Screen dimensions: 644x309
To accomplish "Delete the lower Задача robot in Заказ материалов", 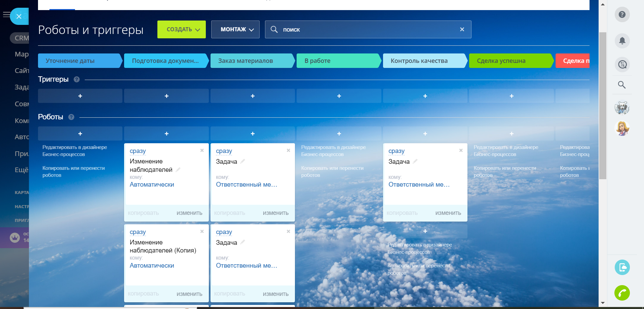I will coord(288,231).
